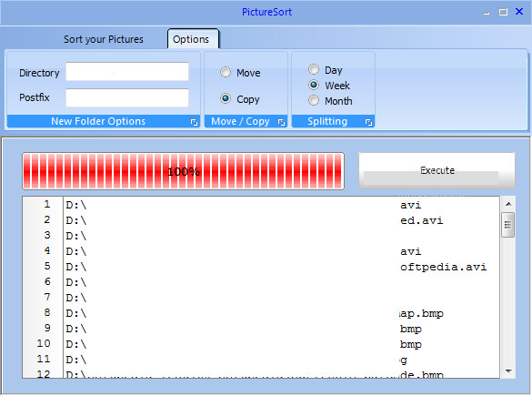Open New Folder Options dialog launcher icon
Screen dimensions: 532x396
pos(194,122)
